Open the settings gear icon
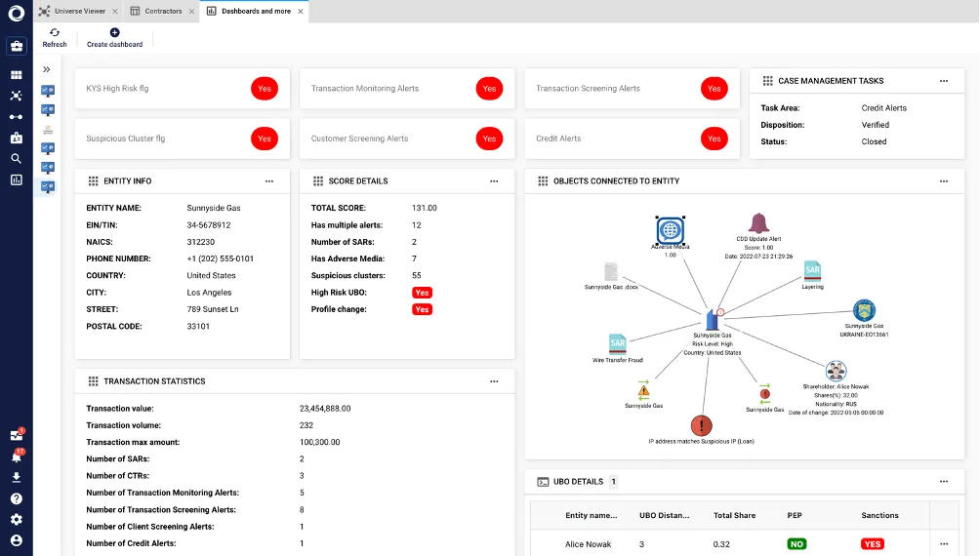Image resolution: width=980 pixels, height=556 pixels. pyautogui.click(x=17, y=519)
